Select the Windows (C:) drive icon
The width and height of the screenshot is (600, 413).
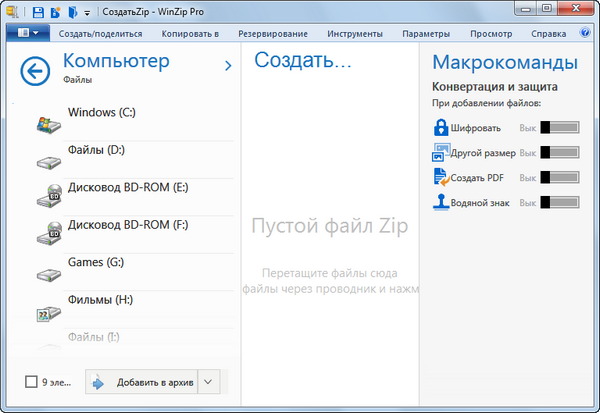(x=46, y=124)
